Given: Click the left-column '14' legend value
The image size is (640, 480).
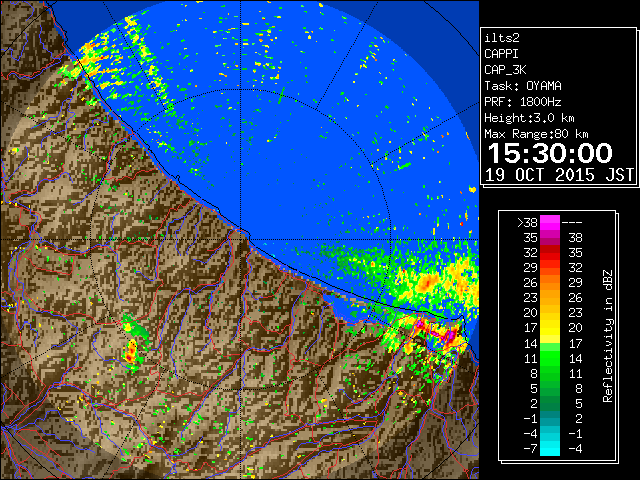Looking at the screenshot, I should pyautogui.click(x=531, y=343).
